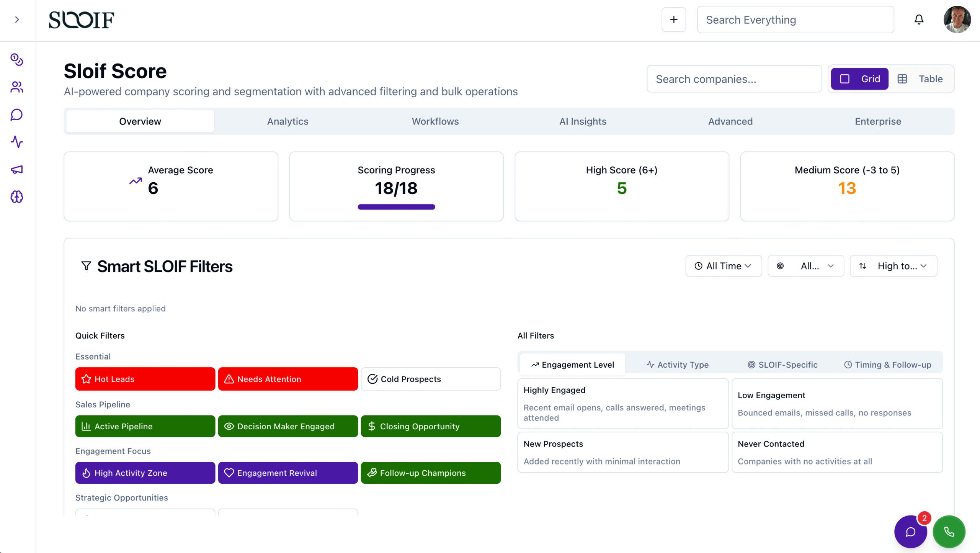
Task: Click the Search companies input field
Action: [734, 79]
